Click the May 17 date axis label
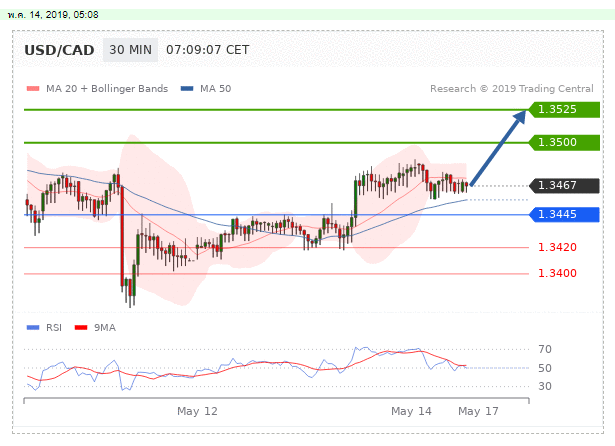 (x=479, y=411)
